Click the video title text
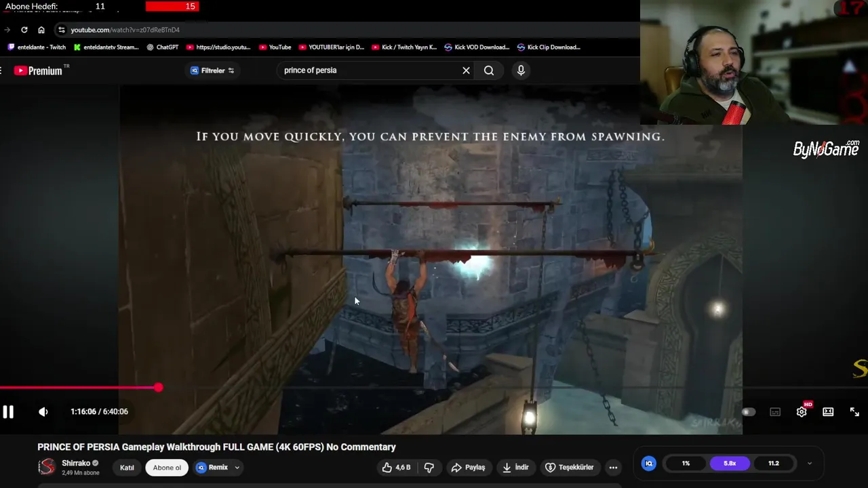The height and width of the screenshot is (488, 868). coord(216,447)
